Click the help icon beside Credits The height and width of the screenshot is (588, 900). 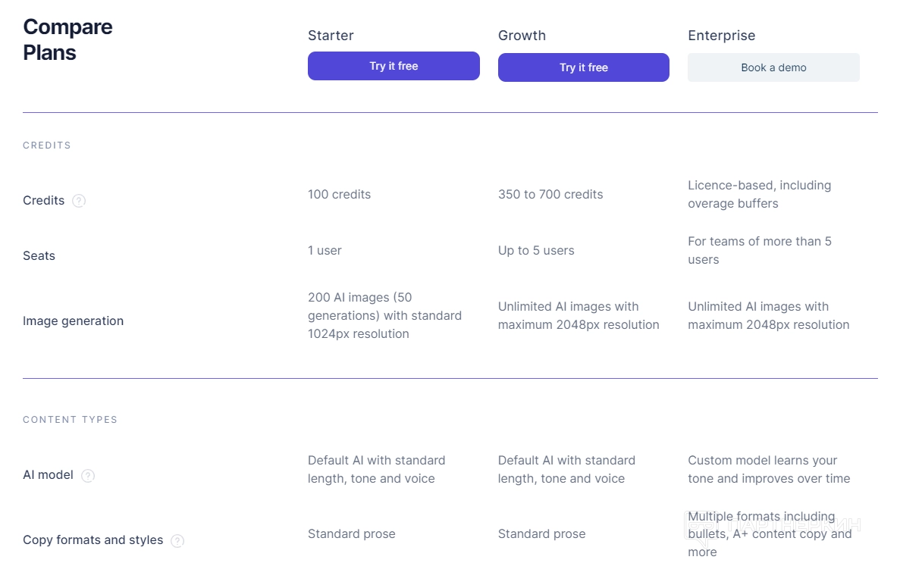[x=79, y=201]
